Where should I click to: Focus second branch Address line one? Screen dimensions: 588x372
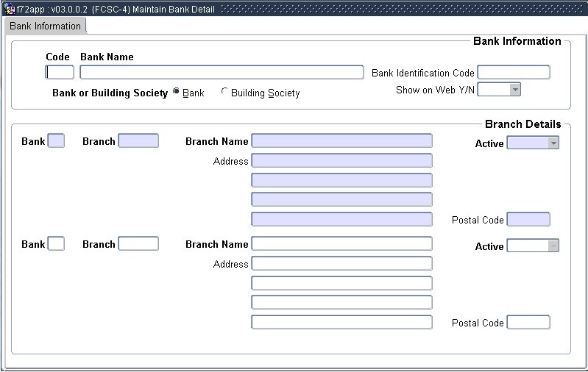(x=341, y=263)
